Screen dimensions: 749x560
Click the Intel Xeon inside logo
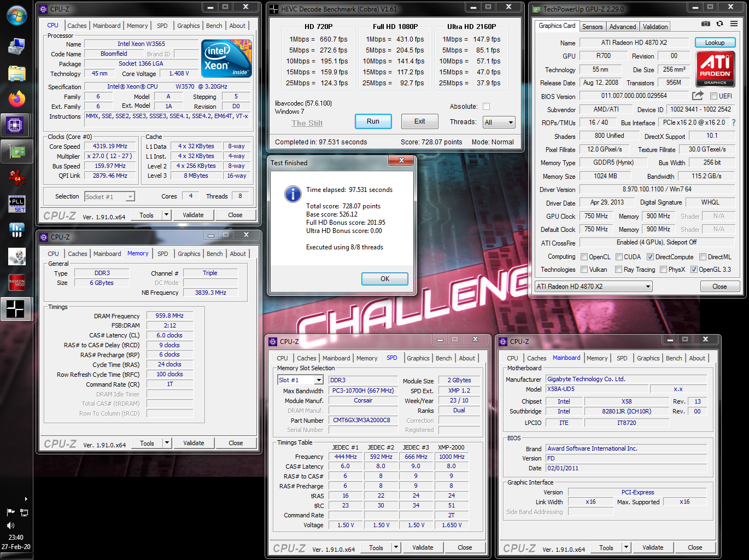226,58
